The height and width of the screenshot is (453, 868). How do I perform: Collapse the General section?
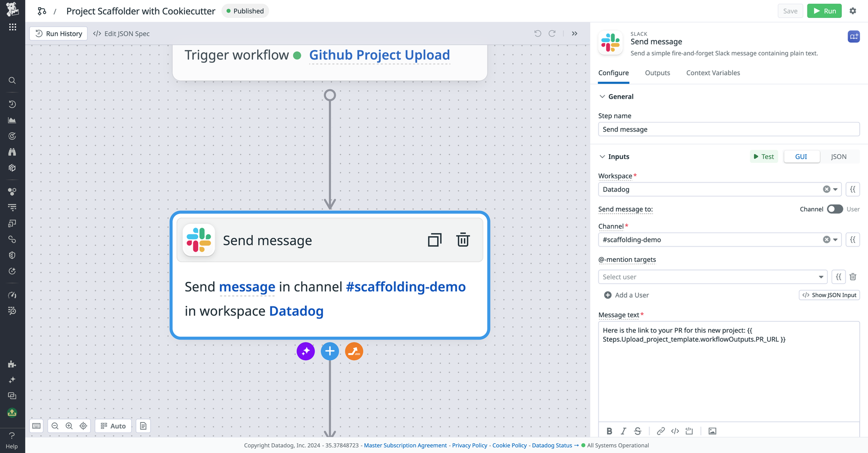point(603,96)
